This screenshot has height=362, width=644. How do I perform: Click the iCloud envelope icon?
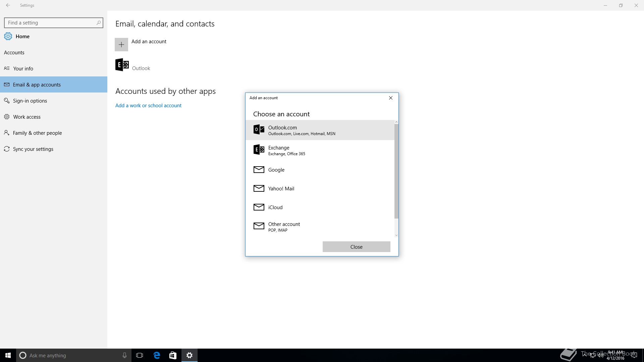pos(259,207)
